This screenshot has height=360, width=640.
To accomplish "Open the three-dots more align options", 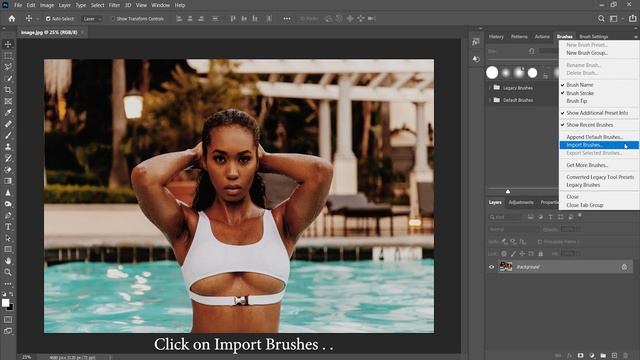I will coord(287,19).
